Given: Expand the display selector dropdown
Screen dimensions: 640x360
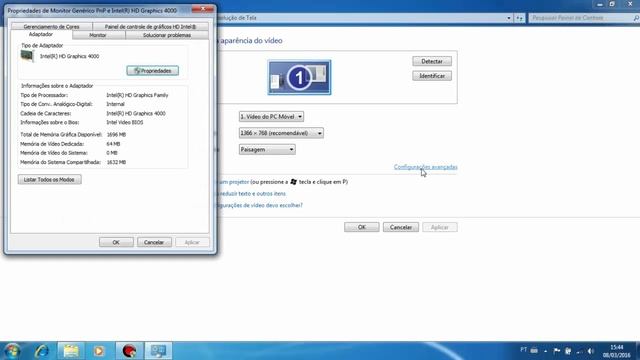Looking at the screenshot, I should point(271,117).
